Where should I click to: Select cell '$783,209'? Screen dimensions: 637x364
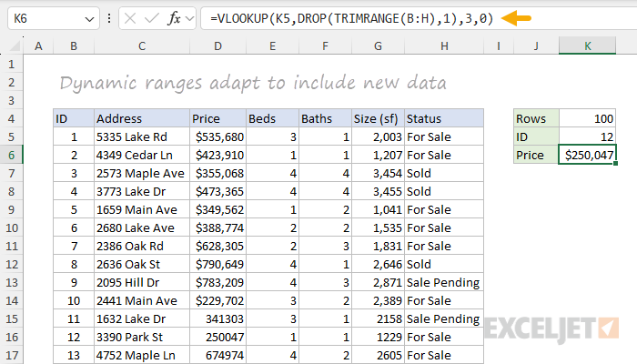pyautogui.click(x=217, y=282)
